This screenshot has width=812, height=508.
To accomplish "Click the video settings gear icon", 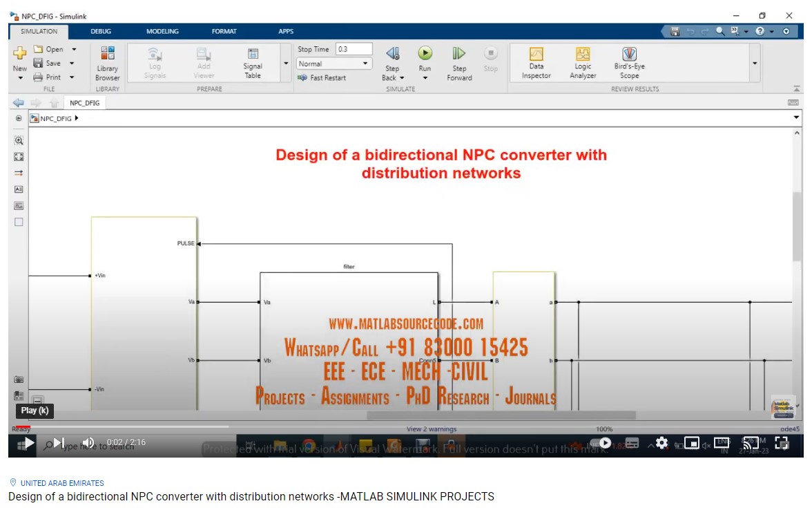I will click(x=661, y=443).
